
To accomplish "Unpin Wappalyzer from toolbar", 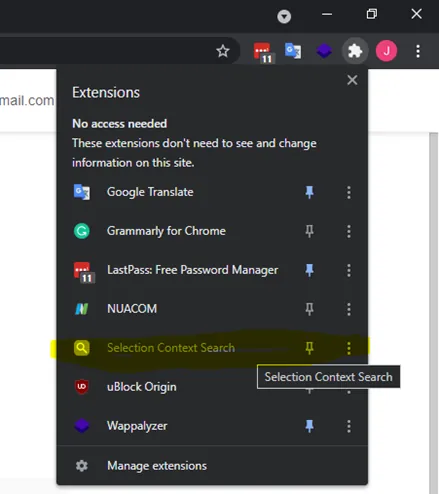I will [x=309, y=426].
